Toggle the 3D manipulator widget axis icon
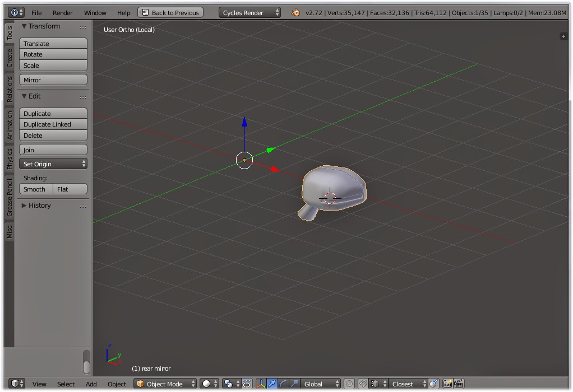This screenshot has width=573, height=392. pos(261,384)
